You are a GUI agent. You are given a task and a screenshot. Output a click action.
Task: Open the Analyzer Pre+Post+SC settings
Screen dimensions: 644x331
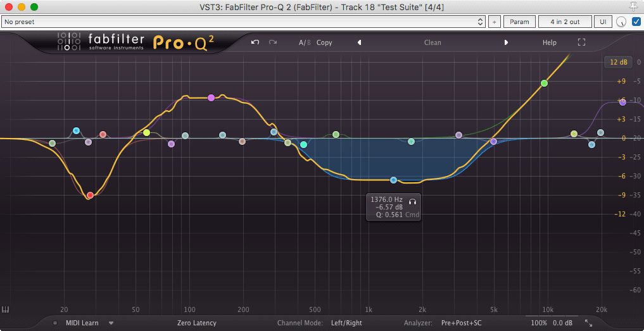coord(461,323)
